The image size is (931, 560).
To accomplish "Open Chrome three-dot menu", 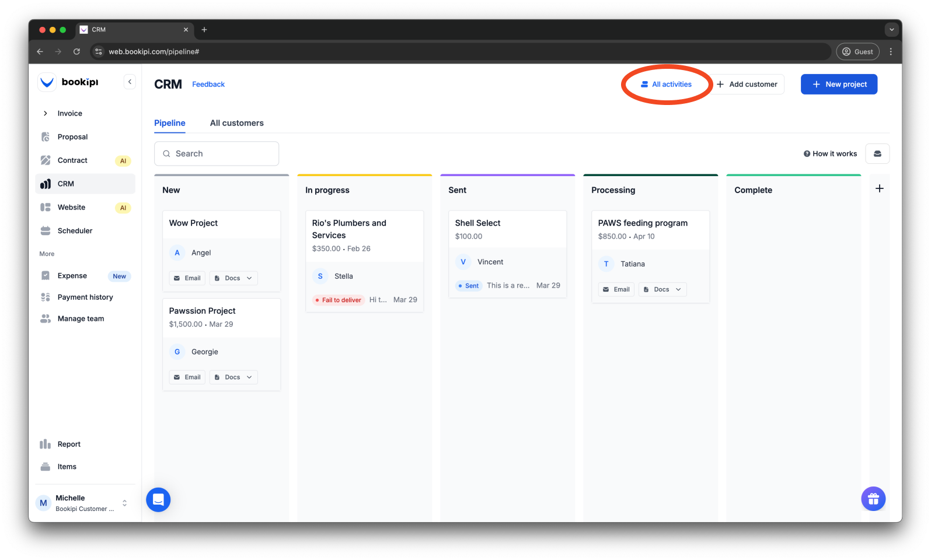I will click(x=891, y=52).
